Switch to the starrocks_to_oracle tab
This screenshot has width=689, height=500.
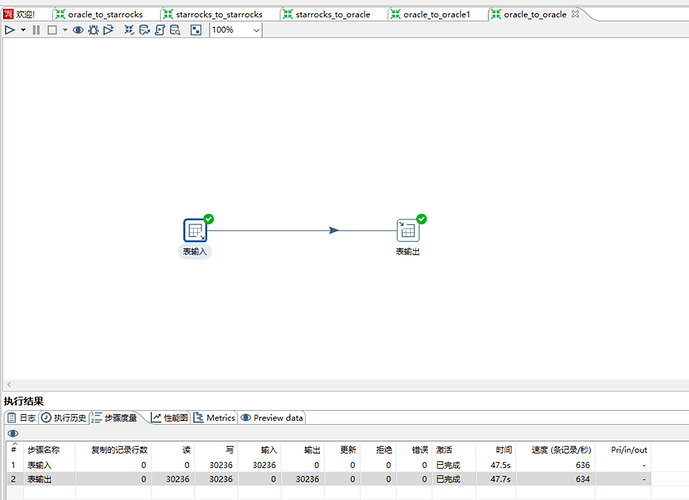click(x=331, y=14)
